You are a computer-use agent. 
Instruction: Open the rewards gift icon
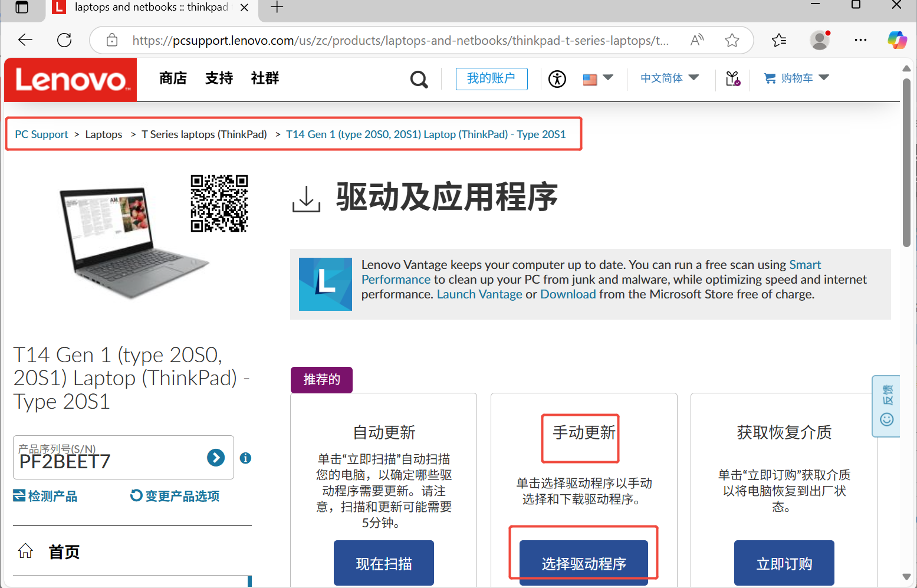732,78
